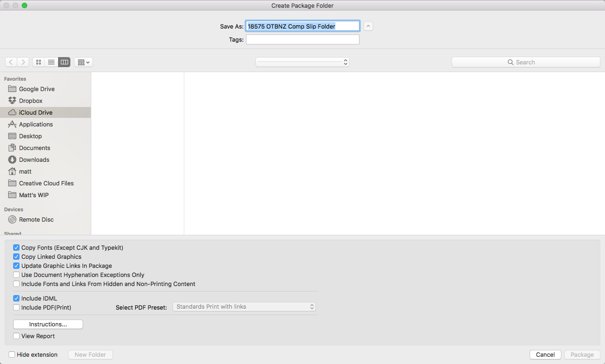Click the iCloud cloud icon
This screenshot has width=605, height=364.
coord(12,112)
